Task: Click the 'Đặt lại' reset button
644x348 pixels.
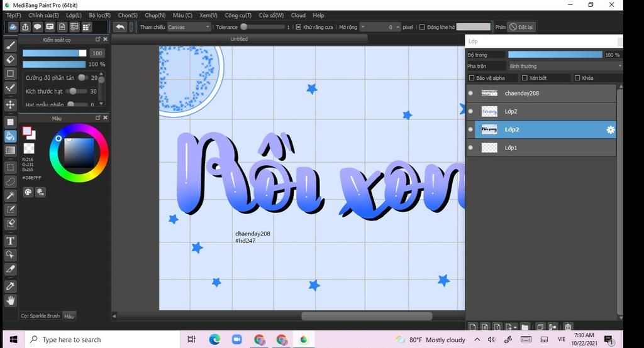Action: [521, 27]
